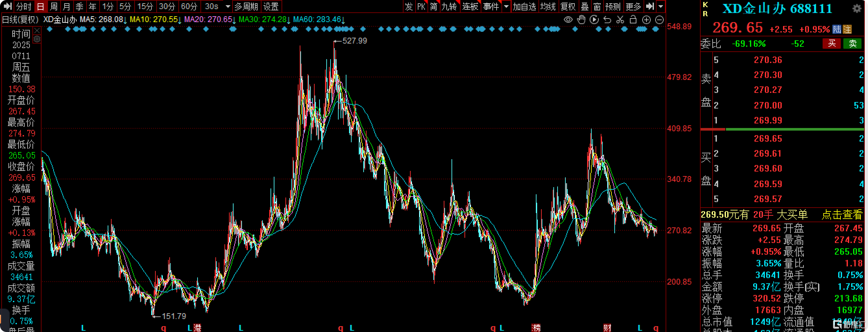Switch to the 15分 chart period
This screenshot has width=868, height=332.
[x=145, y=6]
